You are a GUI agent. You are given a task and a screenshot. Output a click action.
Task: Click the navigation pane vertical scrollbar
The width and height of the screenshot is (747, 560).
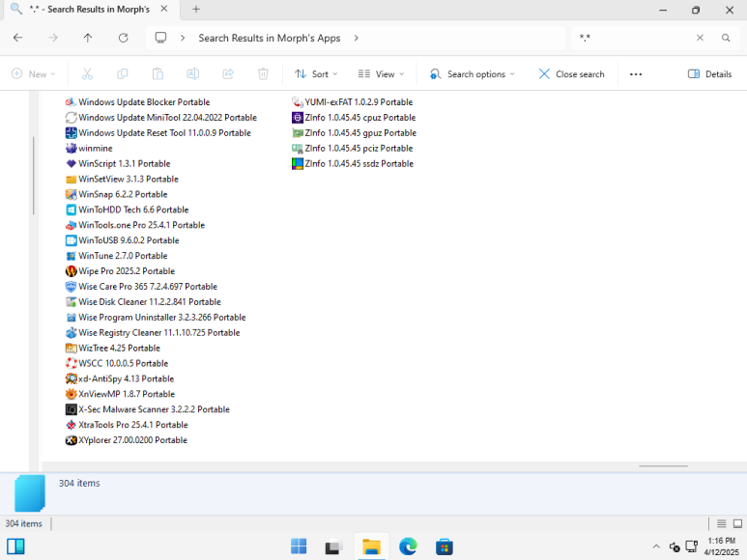34,176
